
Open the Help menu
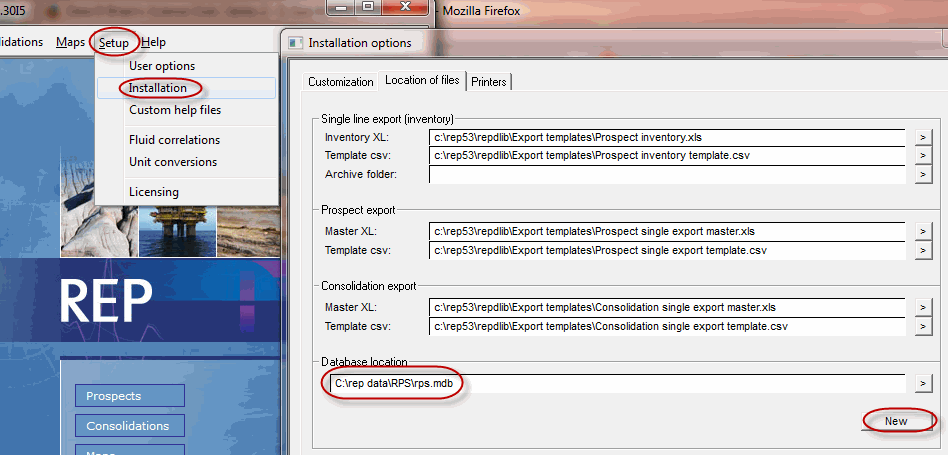154,42
